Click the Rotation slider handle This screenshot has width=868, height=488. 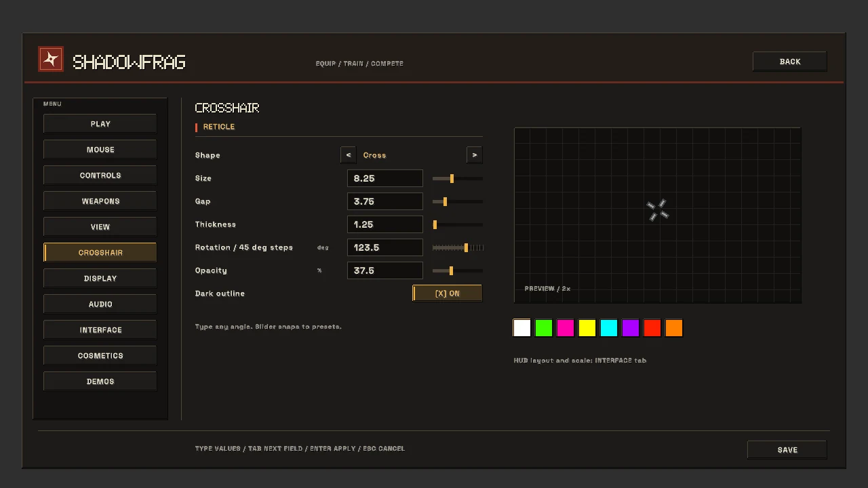coord(466,247)
